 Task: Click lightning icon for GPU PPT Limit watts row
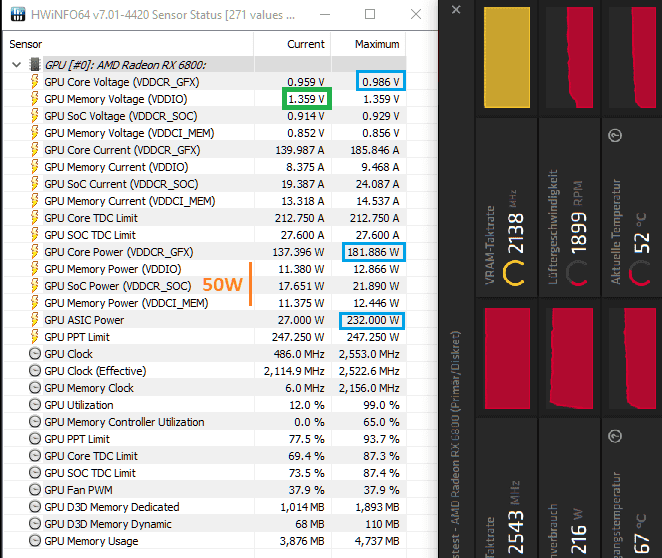[35, 336]
